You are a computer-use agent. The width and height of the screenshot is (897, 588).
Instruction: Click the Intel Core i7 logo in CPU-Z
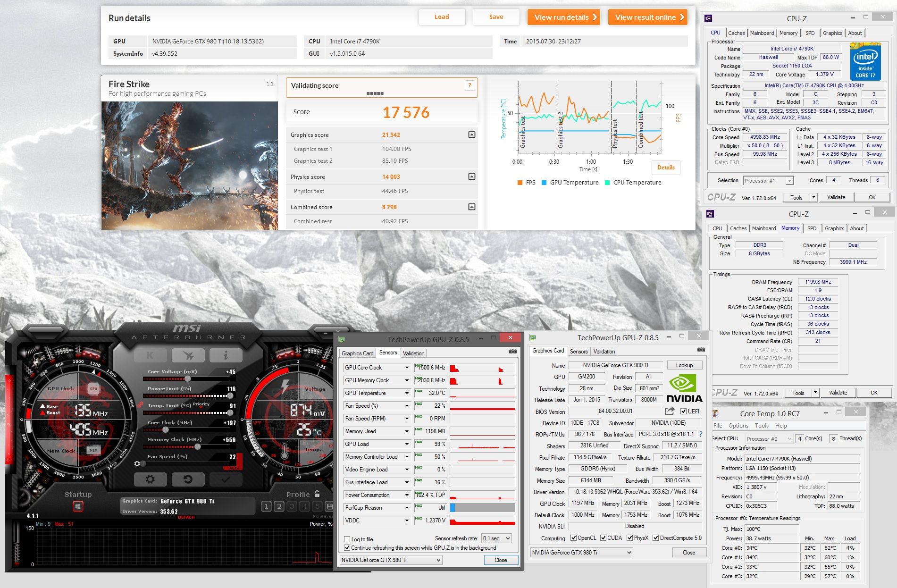tap(865, 61)
